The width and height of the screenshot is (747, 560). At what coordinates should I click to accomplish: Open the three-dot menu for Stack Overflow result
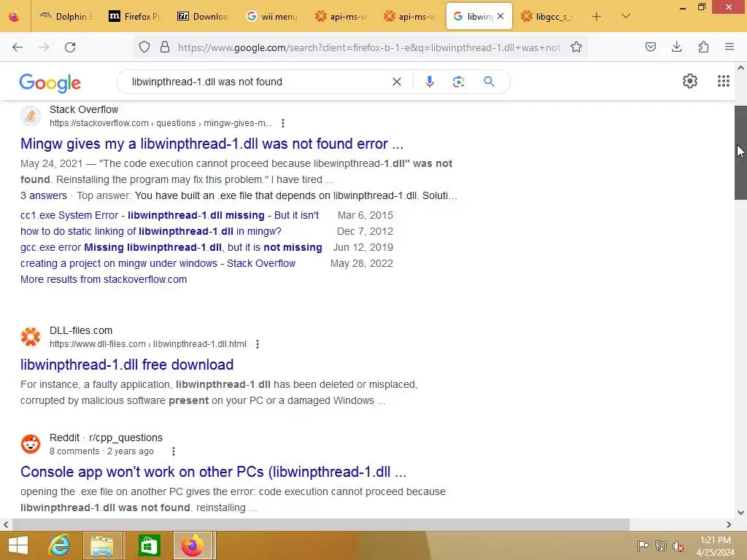283,123
